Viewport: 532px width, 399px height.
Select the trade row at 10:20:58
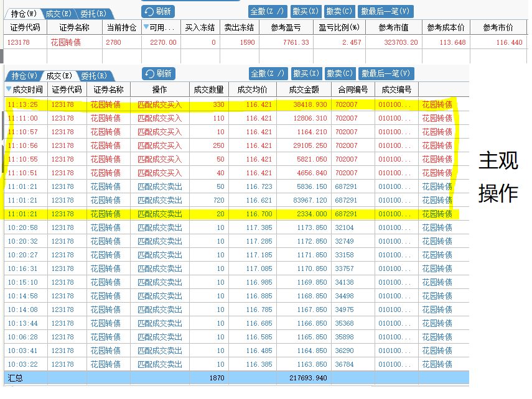pyautogui.click(x=236, y=227)
